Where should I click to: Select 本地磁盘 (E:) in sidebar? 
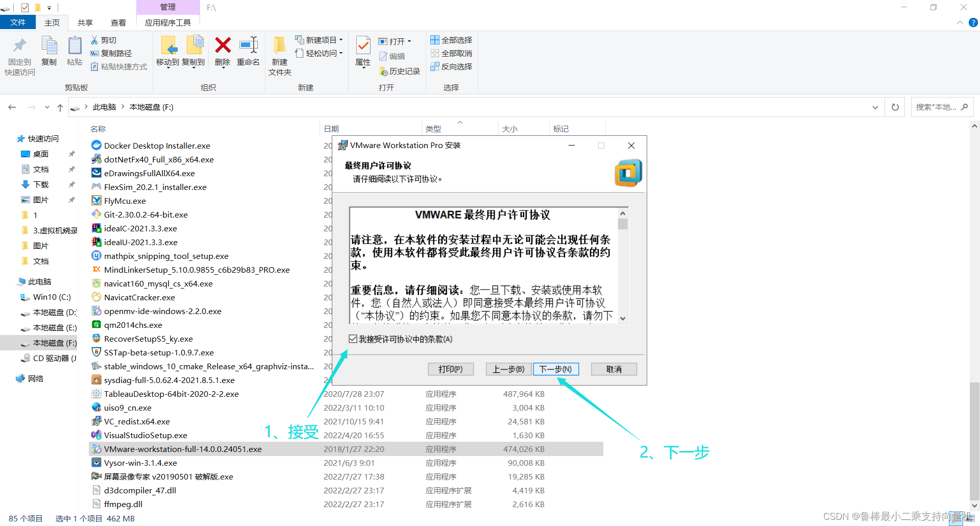[55, 327]
